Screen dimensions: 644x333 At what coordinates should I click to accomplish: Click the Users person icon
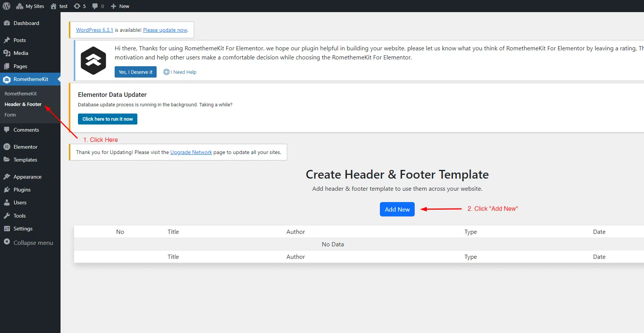[7, 202]
